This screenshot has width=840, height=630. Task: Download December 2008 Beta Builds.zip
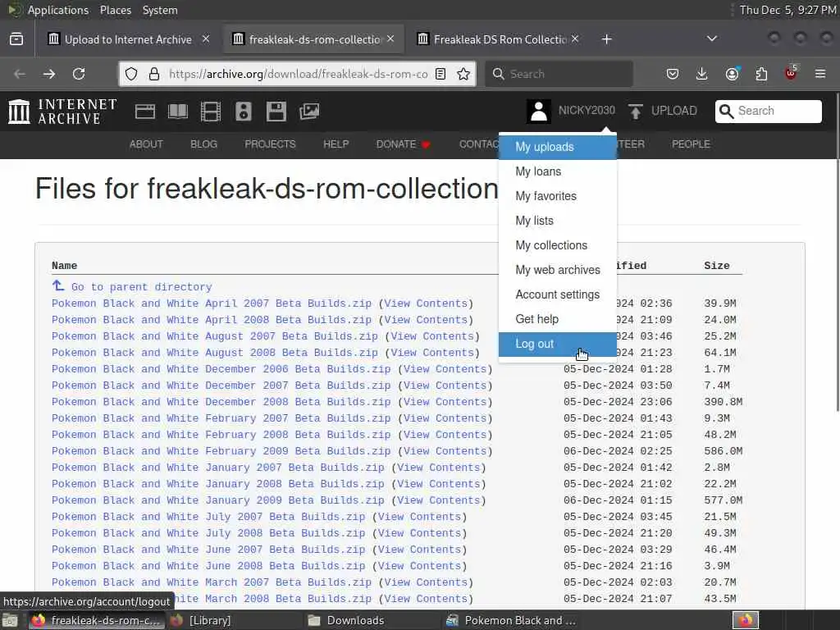(221, 402)
